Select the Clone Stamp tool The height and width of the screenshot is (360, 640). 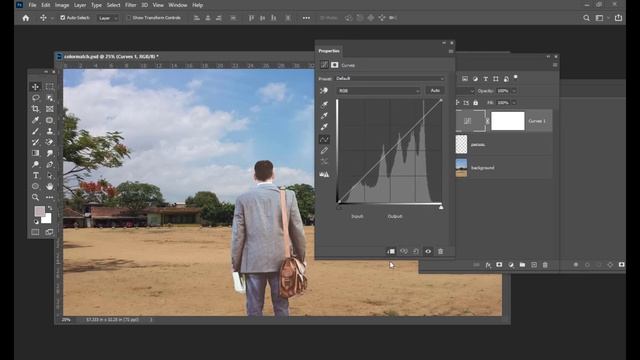tap(49, 131)
